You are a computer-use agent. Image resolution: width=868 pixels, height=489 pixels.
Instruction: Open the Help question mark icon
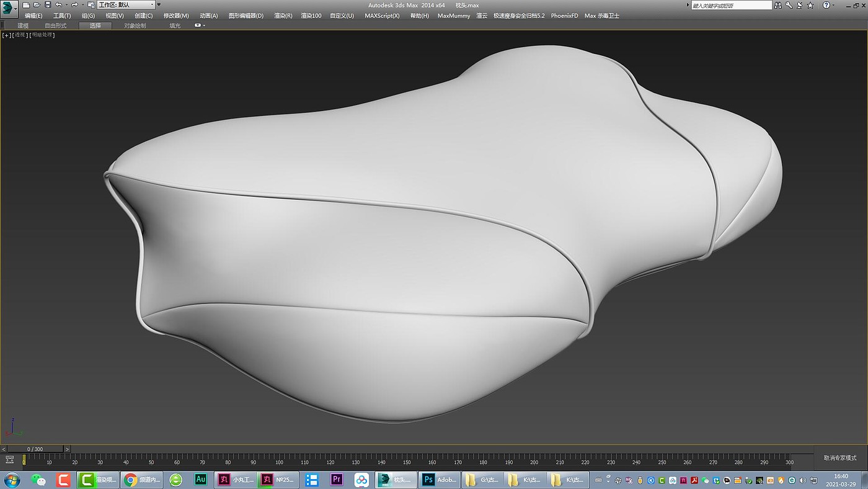(826, 5)
